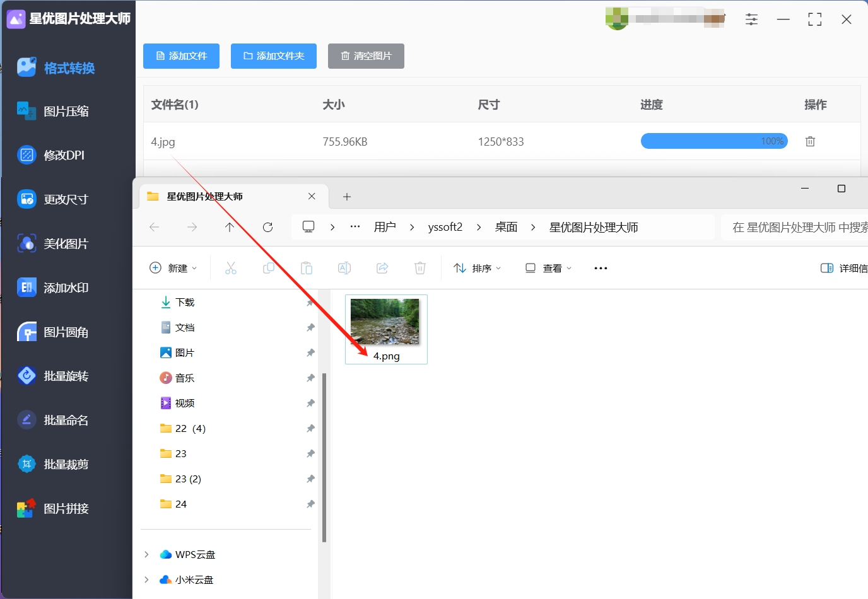Select the 批量裁剪 batch crop tool
The width and height of the screenshot is (868, 599).
(x=54, y=465)
